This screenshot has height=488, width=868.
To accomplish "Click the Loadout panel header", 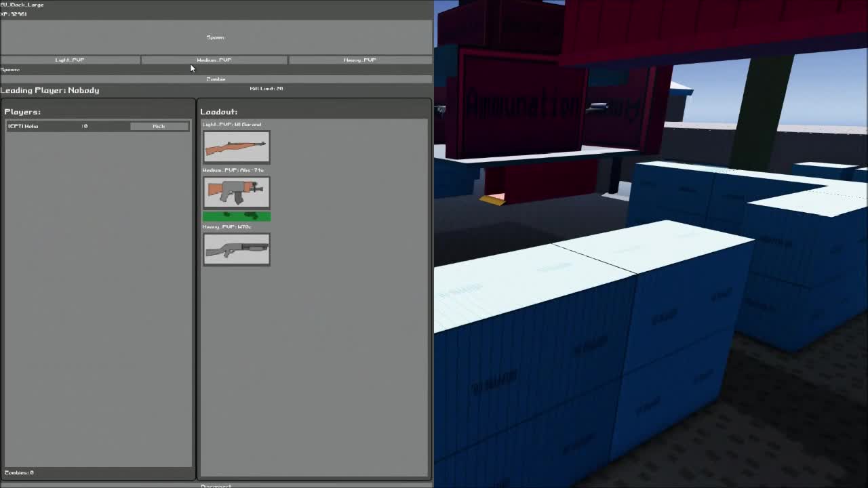I will click(218, 112).
